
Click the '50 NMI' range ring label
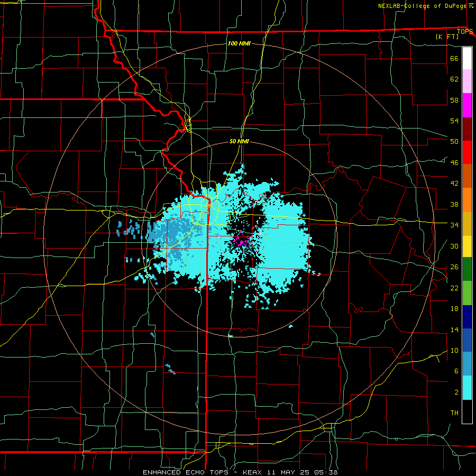coord(239,141)
